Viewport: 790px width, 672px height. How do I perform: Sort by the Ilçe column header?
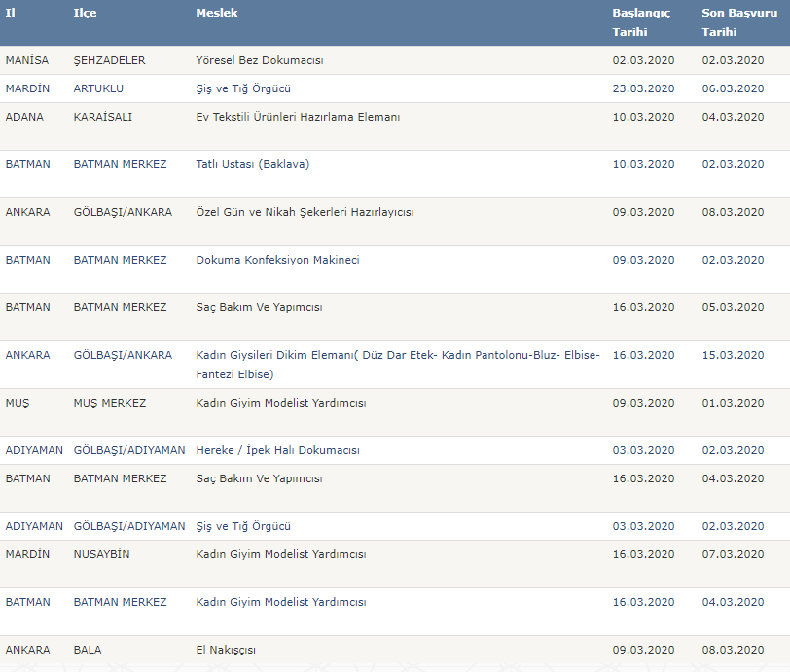pyautogui.click(x=85, y=13)
